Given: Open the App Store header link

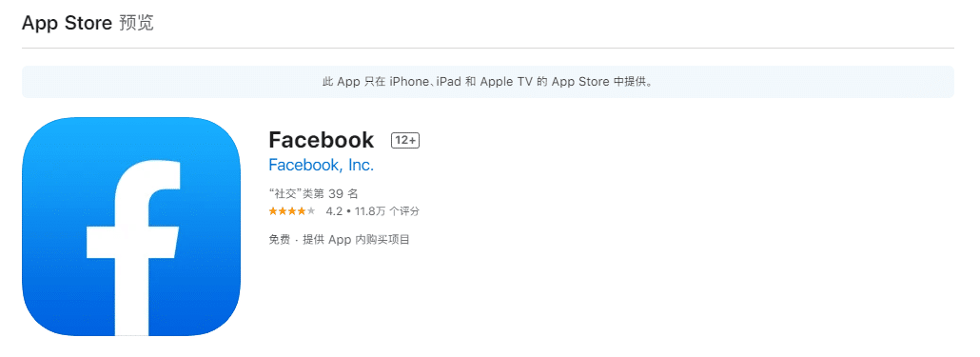Looking at the screenshot, I should (67, 23).
